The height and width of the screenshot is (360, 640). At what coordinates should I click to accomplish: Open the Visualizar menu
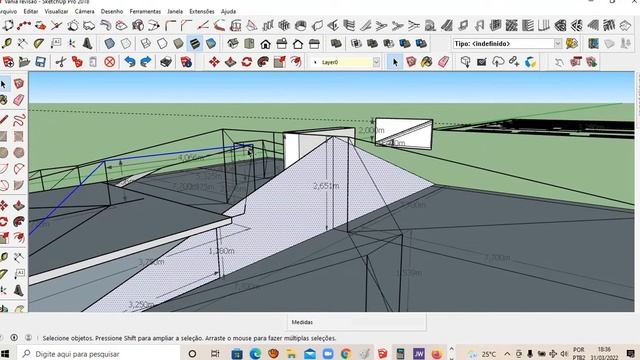tap(56, 11)
